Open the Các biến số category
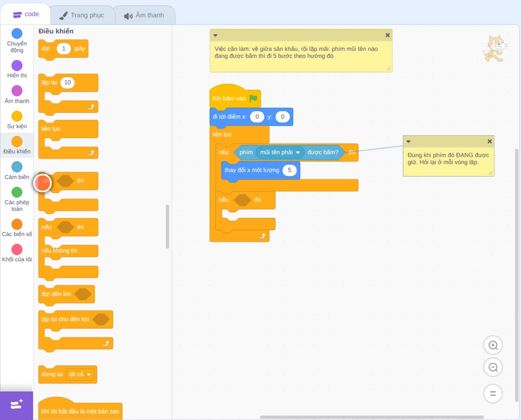 click(17, 228)
